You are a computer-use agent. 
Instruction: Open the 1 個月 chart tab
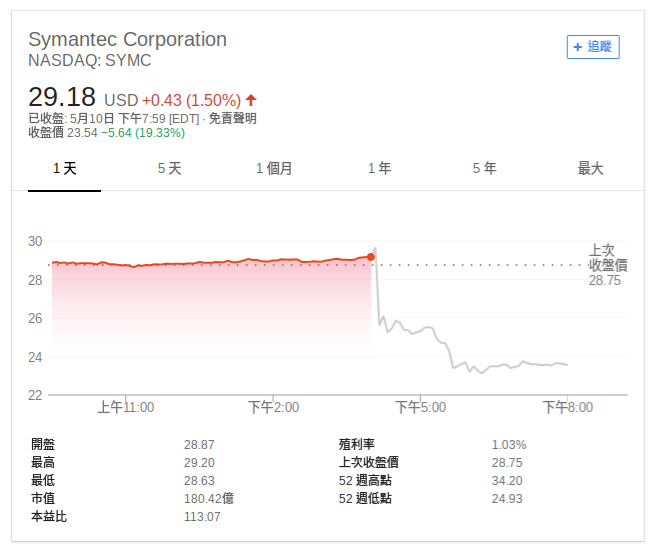point(274,168)
